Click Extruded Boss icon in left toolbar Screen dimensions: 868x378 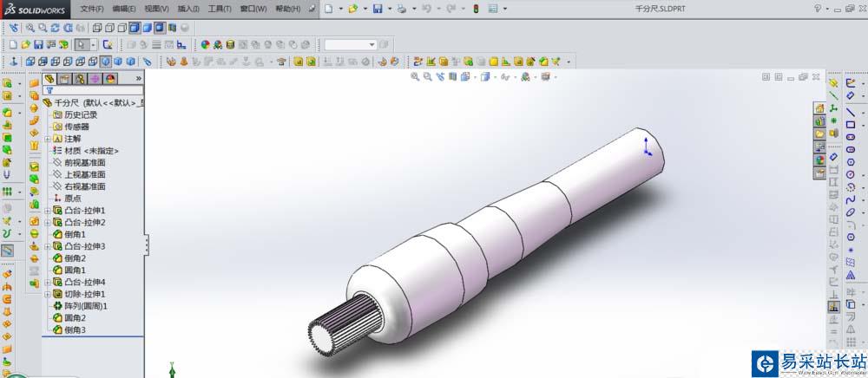coord(7,83)
